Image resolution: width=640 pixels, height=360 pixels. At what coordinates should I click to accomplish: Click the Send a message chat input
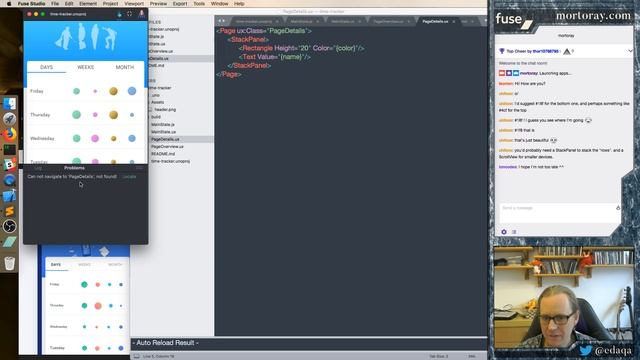559,213
